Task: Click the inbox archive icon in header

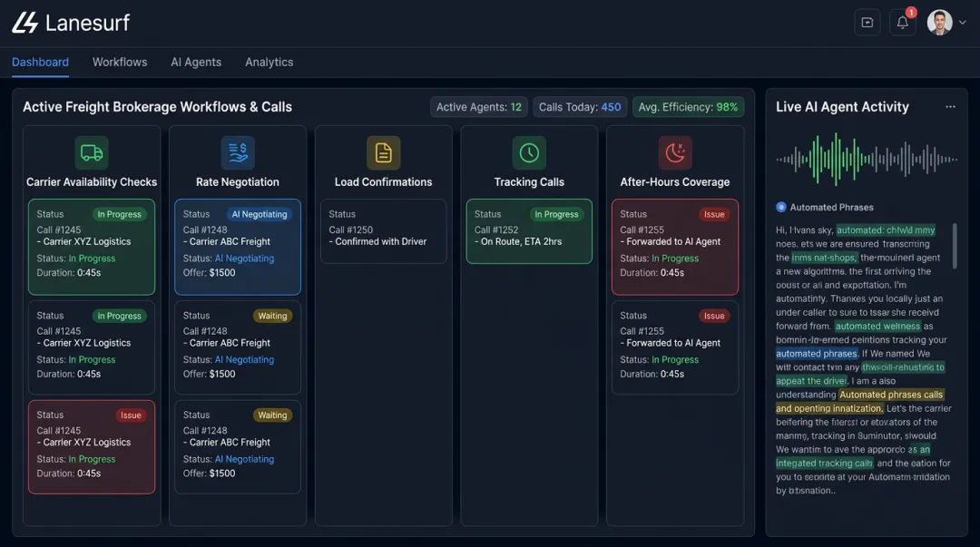Action: (867, 23)
